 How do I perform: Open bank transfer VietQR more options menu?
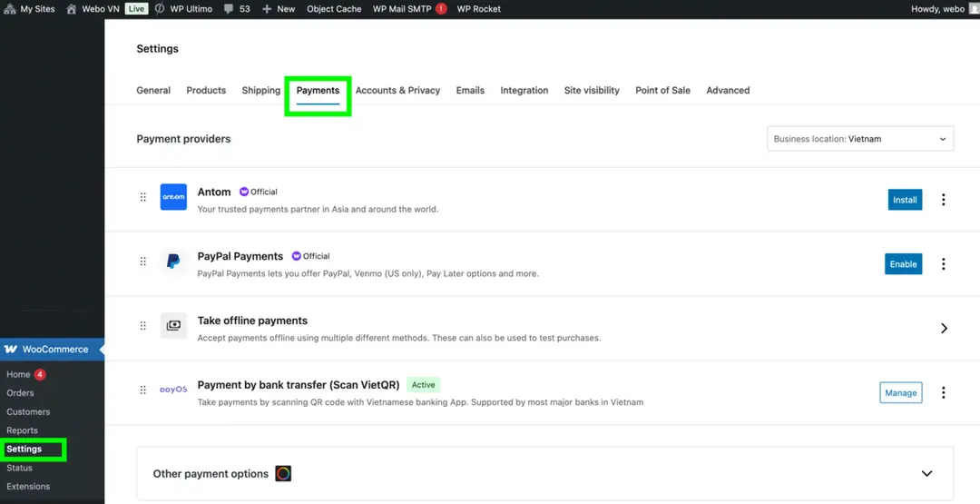pos(943,392)
